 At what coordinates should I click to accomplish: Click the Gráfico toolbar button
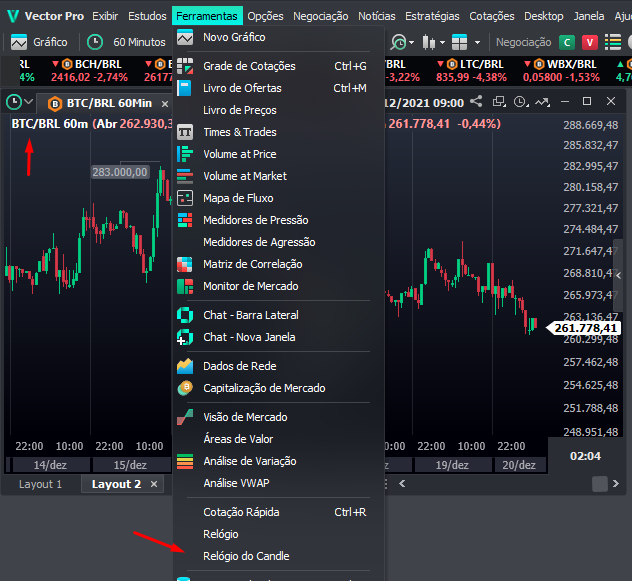coord(40,42)
